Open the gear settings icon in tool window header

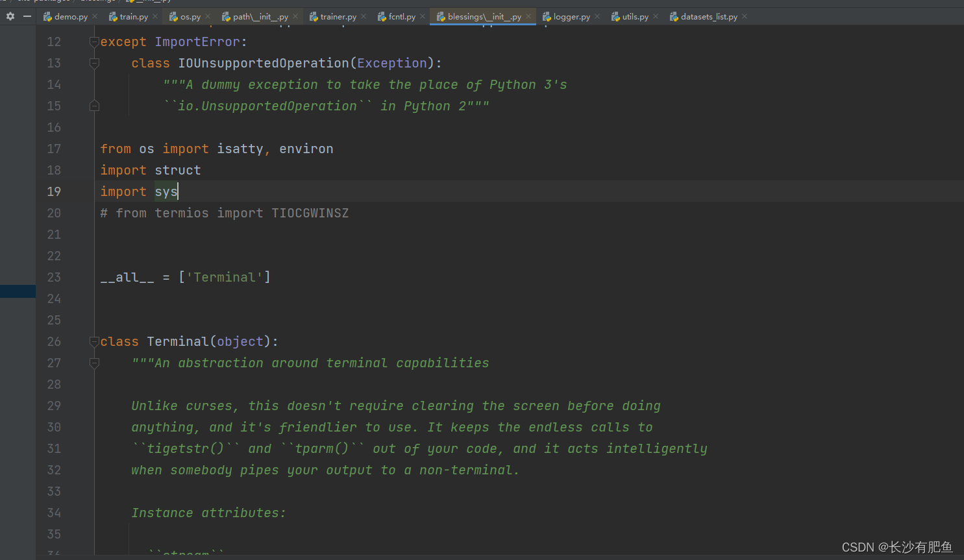tap(10, 16)
